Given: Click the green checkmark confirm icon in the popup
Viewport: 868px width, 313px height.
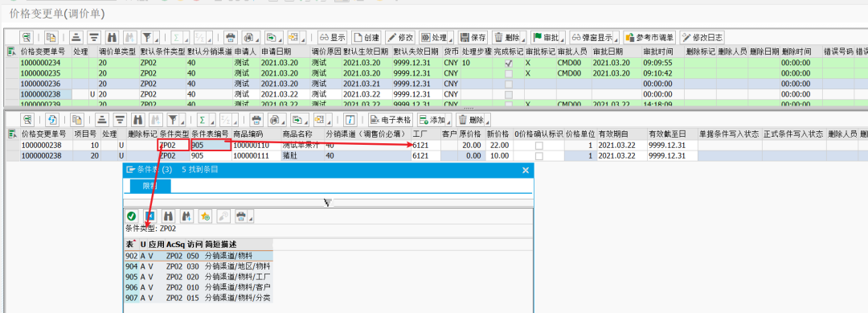Looking at the screenshot, I should coord(131,216).
